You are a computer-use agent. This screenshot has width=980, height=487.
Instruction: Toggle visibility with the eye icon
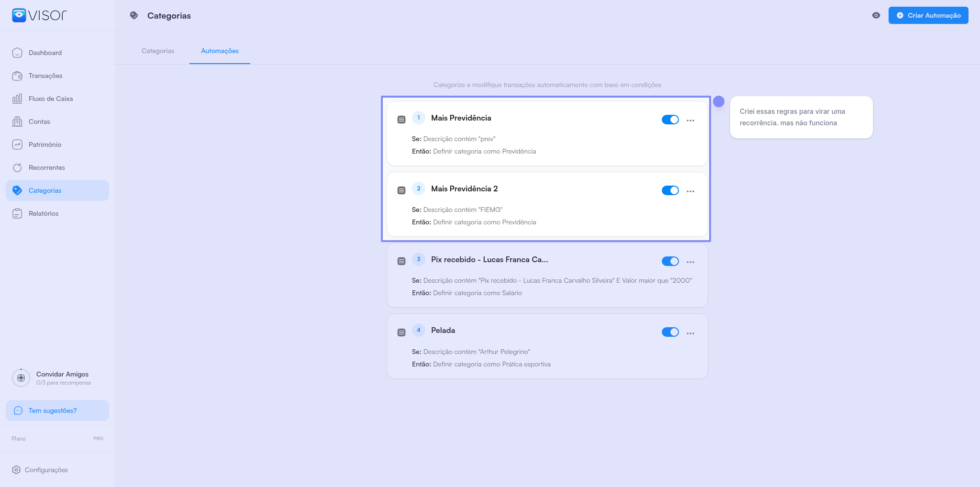click(x=876, y=15)
